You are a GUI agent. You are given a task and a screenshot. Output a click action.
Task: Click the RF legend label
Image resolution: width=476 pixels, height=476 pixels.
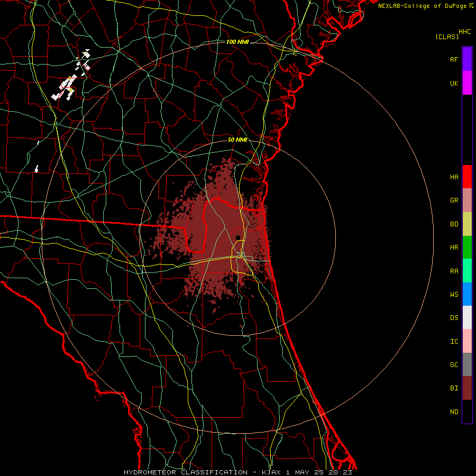pos(454,59)
